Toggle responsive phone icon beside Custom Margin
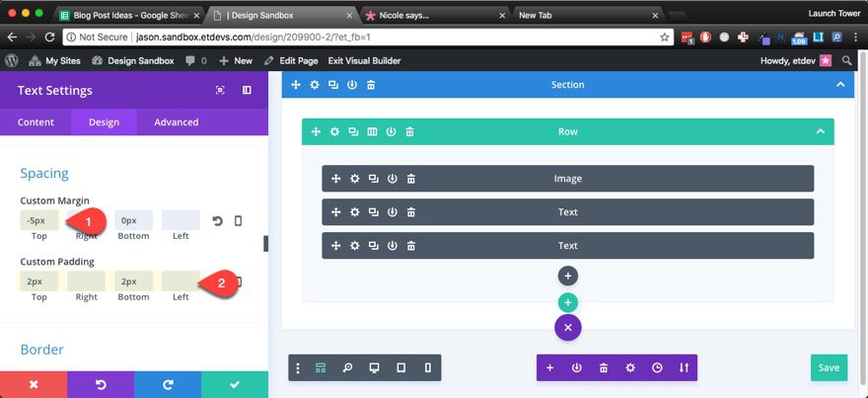 (x=238, y=221)
